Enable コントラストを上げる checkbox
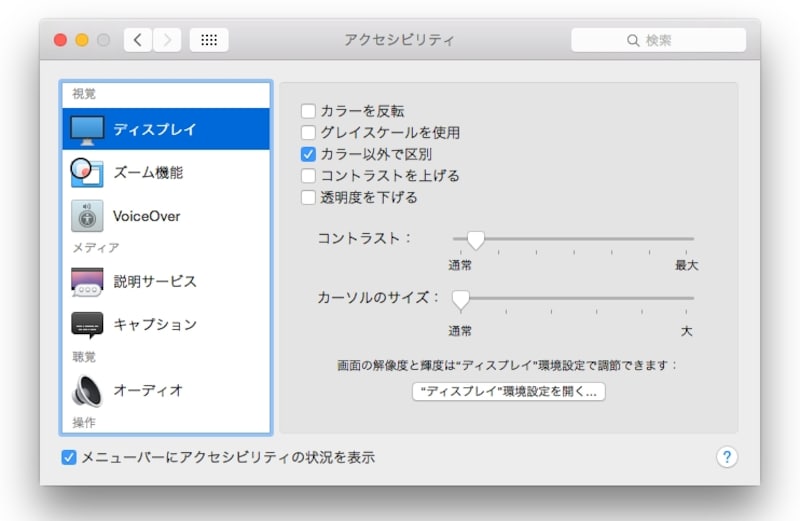The width and height of the screenshot is (800, 521). pyautogui.click(x=308, y=176)
